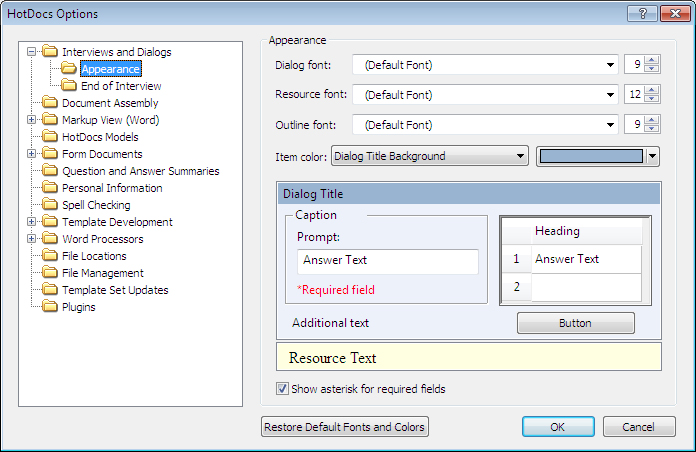Click the Spell Checking folder icon
The image size is (696, 452).
point(50,204)
